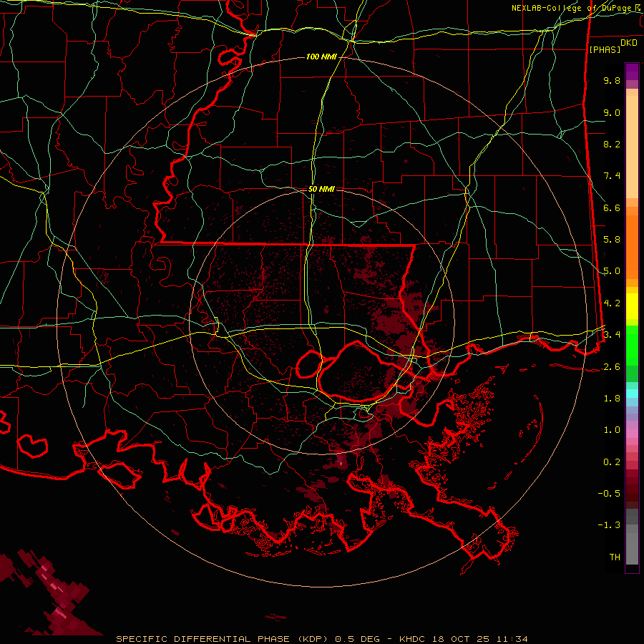Click the 6.6 value on the color scale
Viewport: 644px width, 644px height.
[612, 208]
